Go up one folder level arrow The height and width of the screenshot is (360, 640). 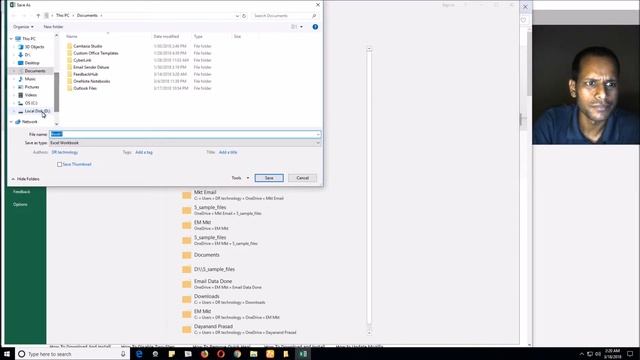tap(38, 16)
